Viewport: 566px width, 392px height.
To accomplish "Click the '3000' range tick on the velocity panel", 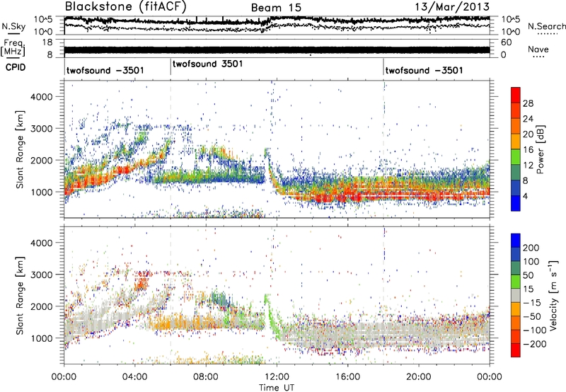I will point(41,275).
